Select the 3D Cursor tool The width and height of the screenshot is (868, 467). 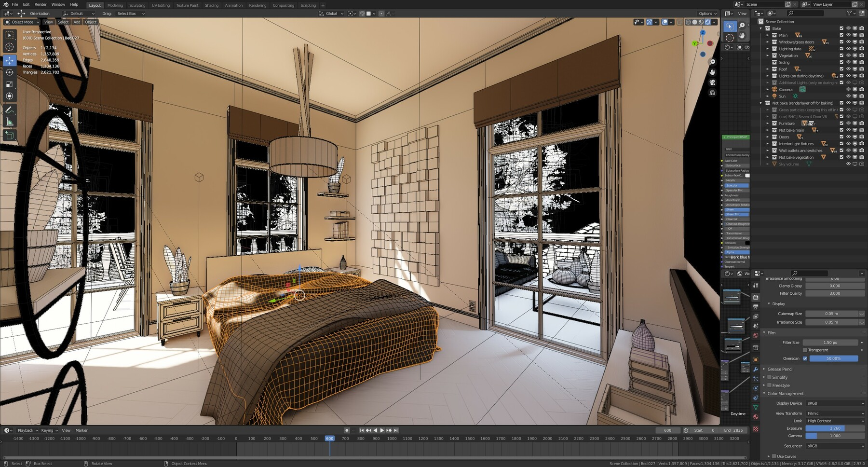tap(9, 47)
